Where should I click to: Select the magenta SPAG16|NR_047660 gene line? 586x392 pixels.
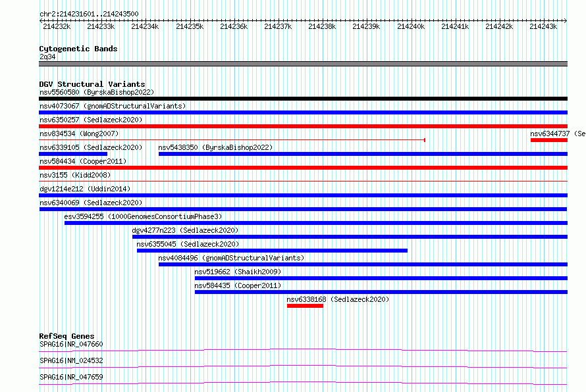[303, 350]
